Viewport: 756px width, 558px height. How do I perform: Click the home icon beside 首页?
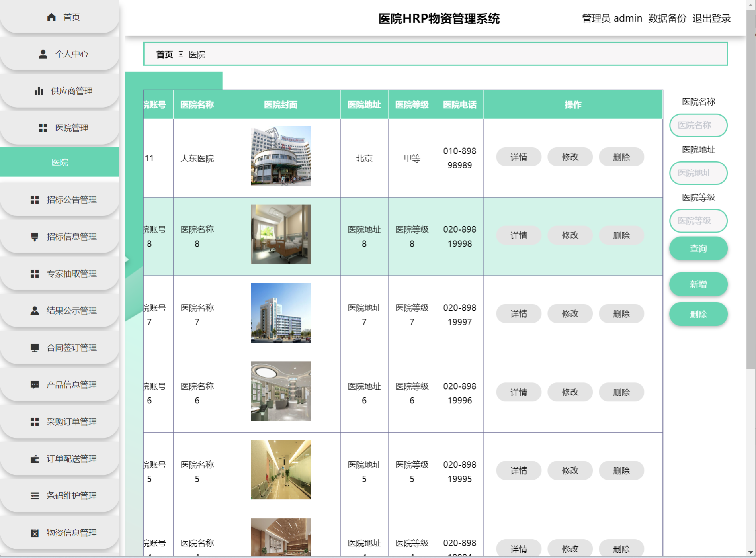pos(51,17)
